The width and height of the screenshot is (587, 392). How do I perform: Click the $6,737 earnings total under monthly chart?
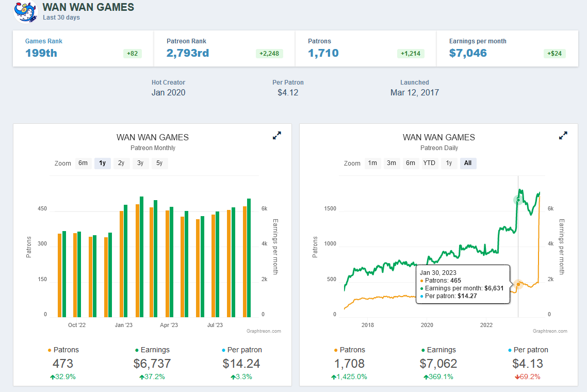point(152,364)
